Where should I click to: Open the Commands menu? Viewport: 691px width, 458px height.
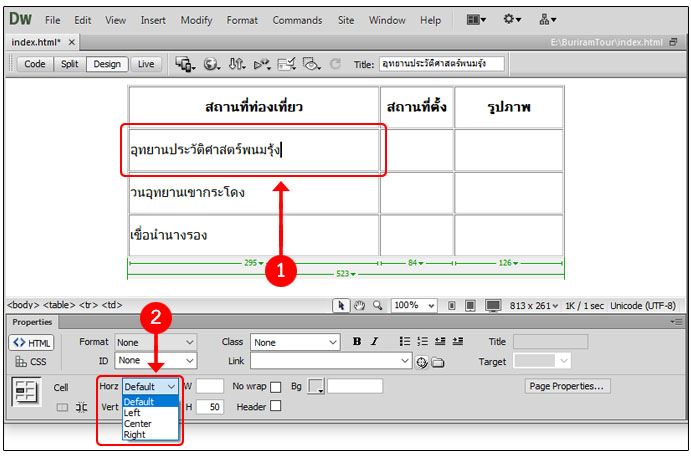pyautogui.click(x=297, y=20)
